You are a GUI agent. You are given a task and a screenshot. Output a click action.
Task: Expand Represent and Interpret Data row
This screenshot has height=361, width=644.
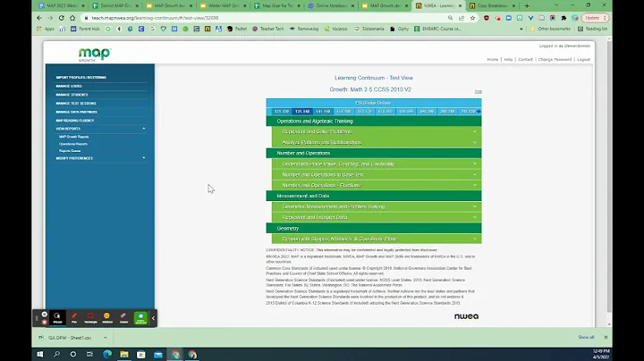click(377, 217)
